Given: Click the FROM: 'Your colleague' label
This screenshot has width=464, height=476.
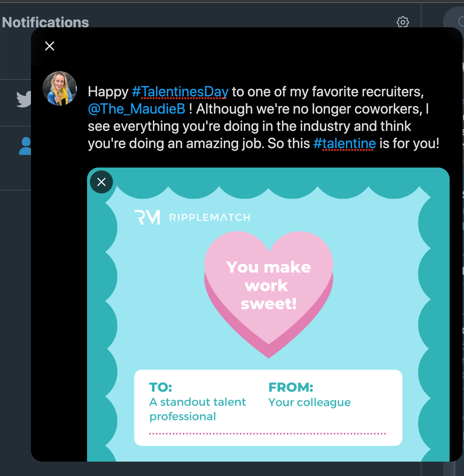Looking at the screenshot, I should click(x=309, y=402).
